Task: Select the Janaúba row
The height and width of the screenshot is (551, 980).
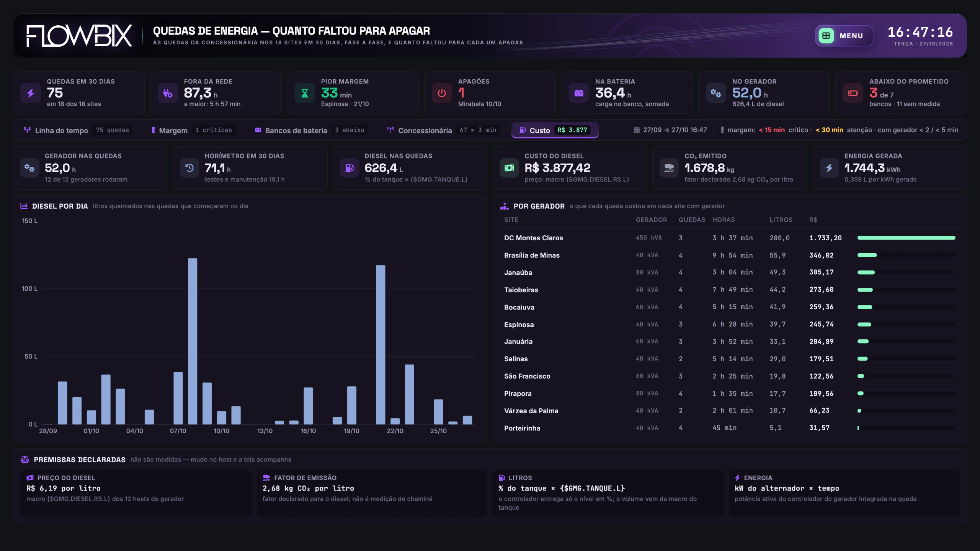Action: click(730, 272)
